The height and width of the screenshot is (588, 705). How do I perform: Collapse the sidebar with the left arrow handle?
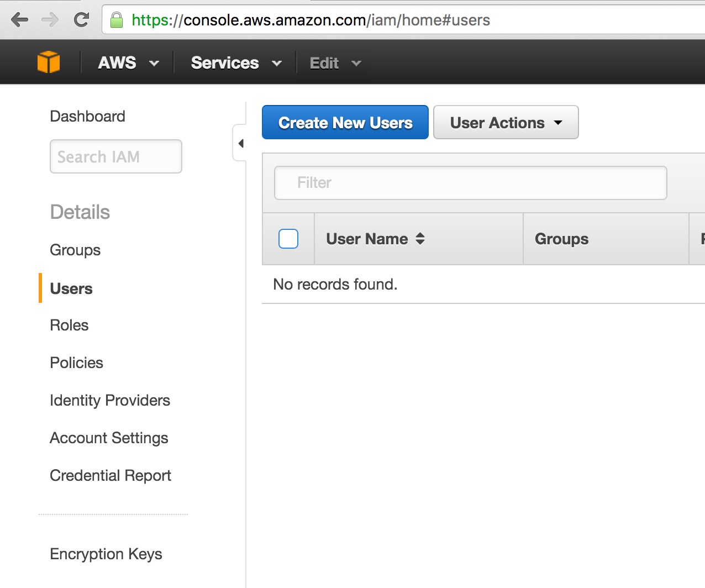point(240,144)
